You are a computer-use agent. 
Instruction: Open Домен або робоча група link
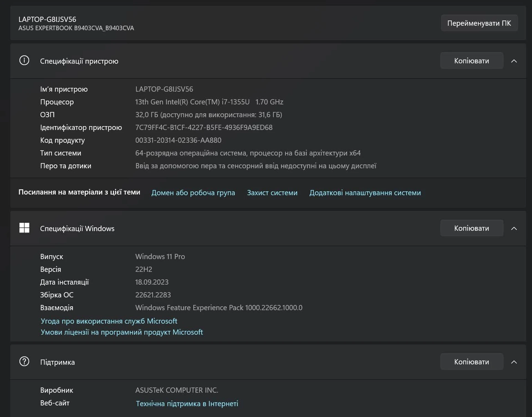(x=193, y=193)
